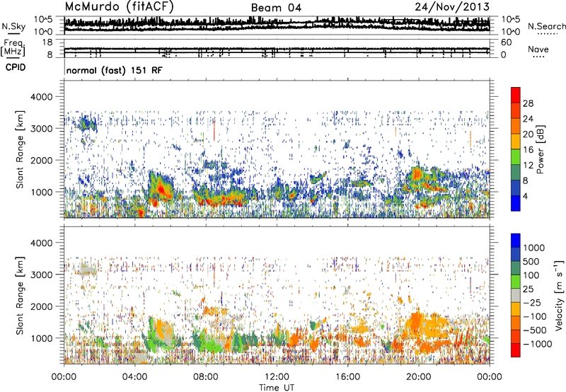Click the 12 label on the power colorbar
Screen dimensions: 566x392
click(x=528, y=166)
